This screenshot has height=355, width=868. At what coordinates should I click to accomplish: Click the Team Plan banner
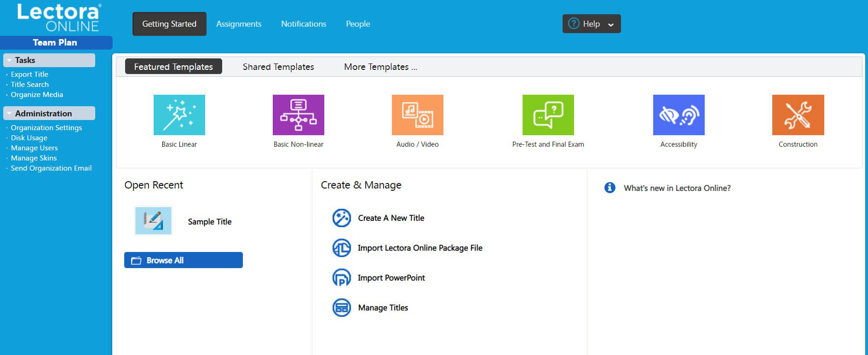coord(56,42)
